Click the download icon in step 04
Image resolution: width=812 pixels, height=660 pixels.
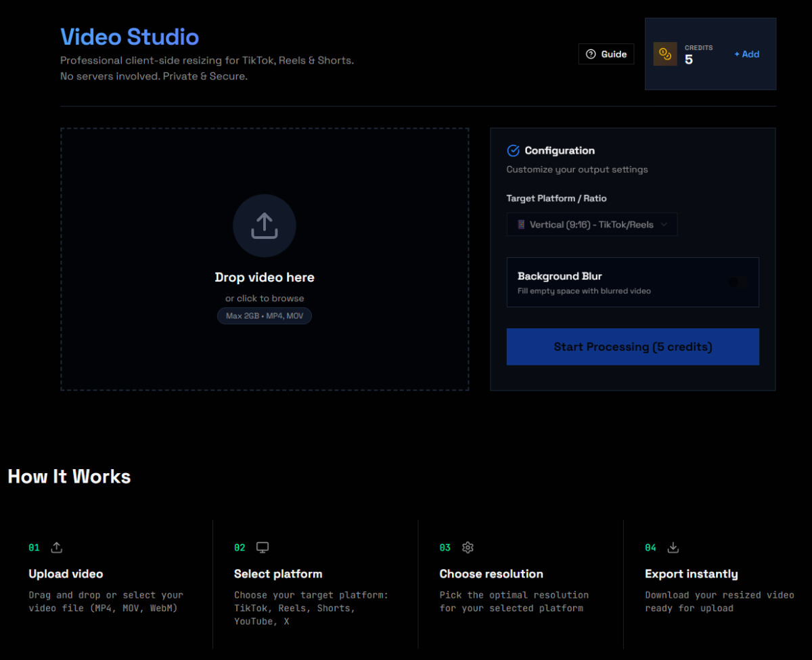pos(673,547)
